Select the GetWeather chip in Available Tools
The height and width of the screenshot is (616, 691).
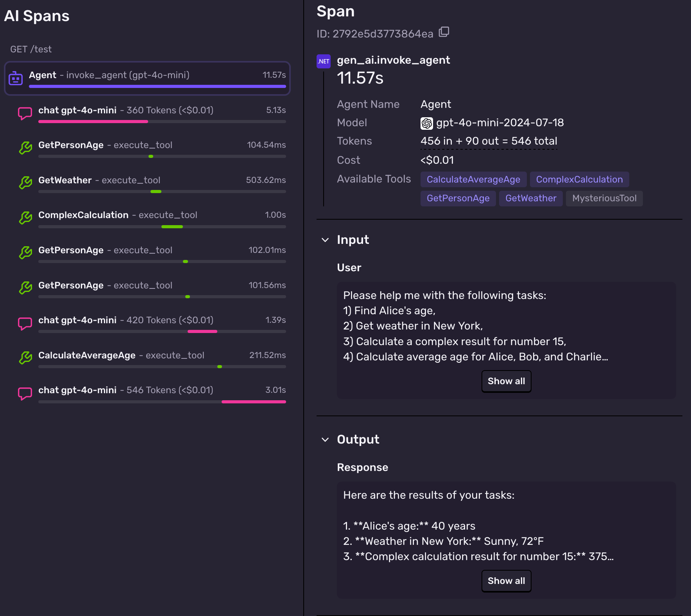pyautogui.click(x=531, y=198)
